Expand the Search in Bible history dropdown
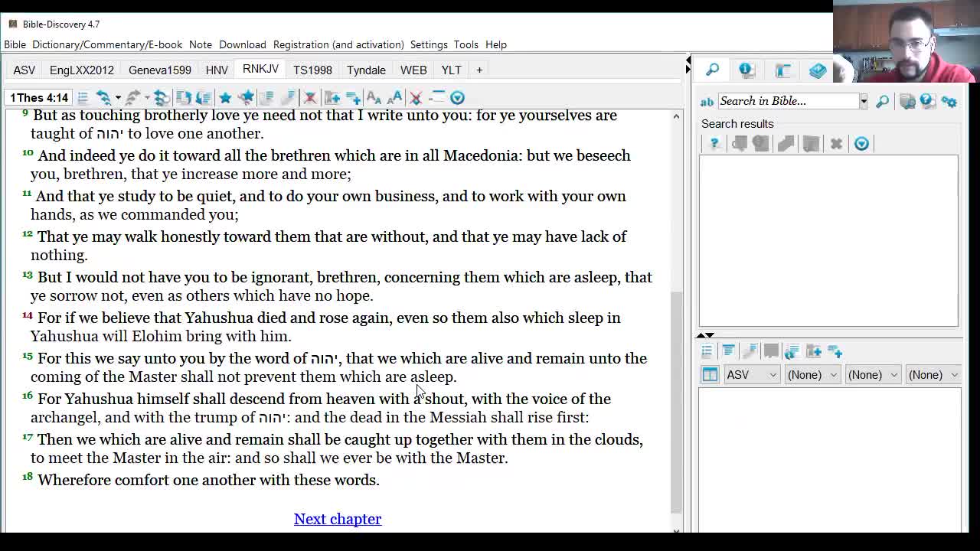The image size is (980, 551). point(864,101)
